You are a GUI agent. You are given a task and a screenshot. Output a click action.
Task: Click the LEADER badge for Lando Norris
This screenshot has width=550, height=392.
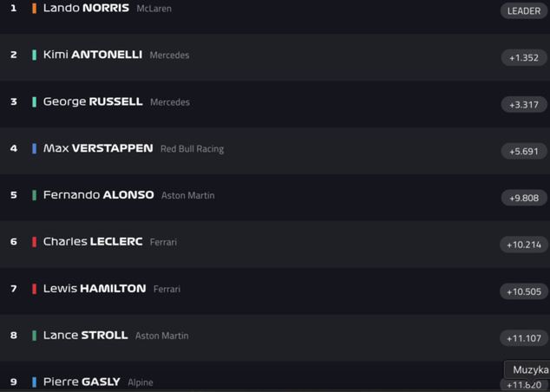tap(524, 10)
